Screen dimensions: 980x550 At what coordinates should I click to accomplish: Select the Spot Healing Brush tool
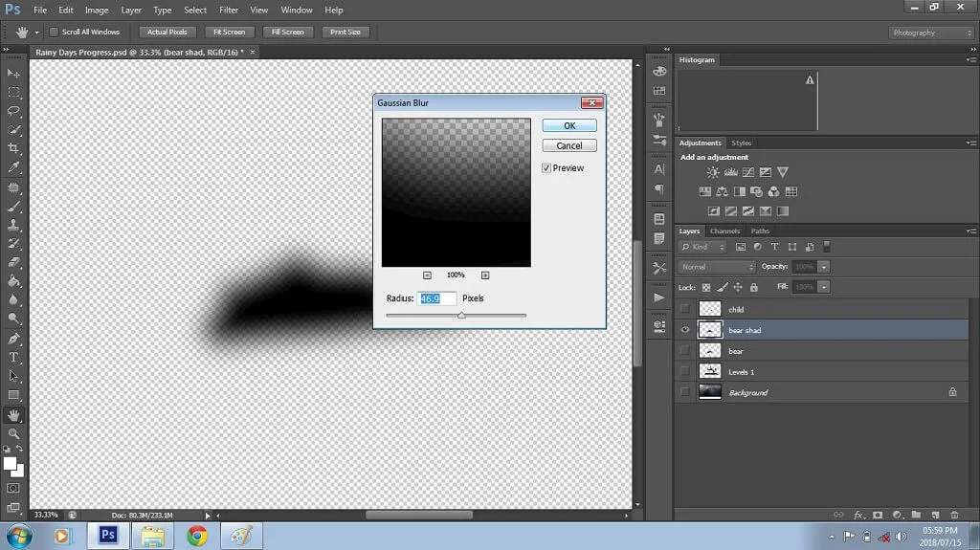click(13, 187)
